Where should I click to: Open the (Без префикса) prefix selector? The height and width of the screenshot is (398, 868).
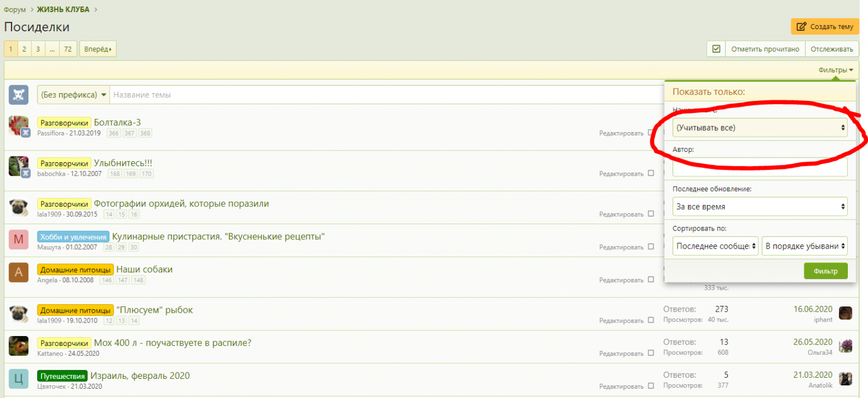coord(73,95)
